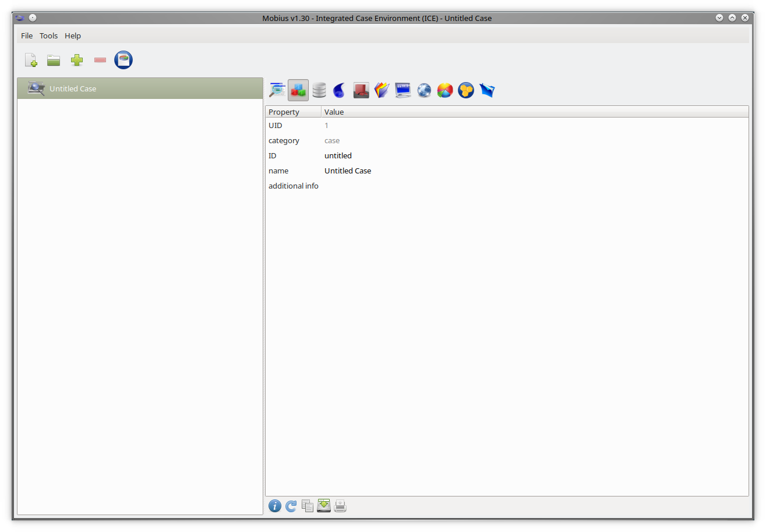Select the magnifying glass viewer icon
Screen dimensions: 766x532
[x=277, y=90]
